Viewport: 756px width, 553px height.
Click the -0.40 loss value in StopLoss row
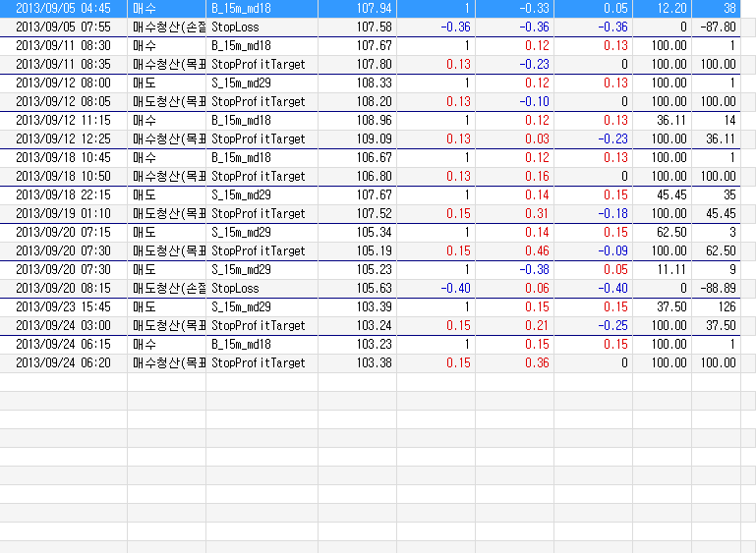(455, 288)
